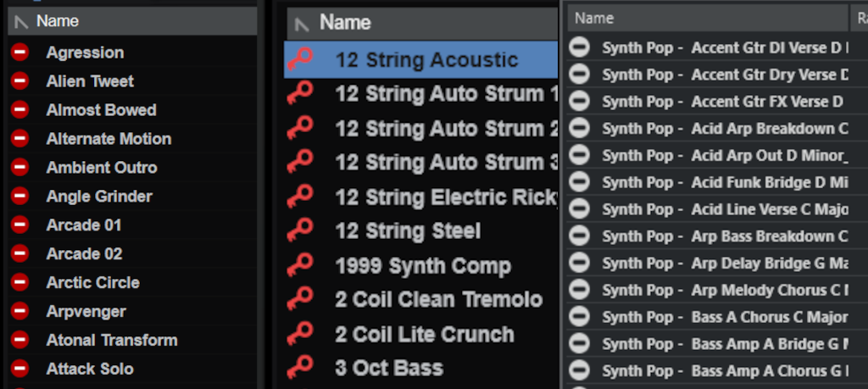Click the minus icon next to Bass A Chorus C Major

point(579,317)
